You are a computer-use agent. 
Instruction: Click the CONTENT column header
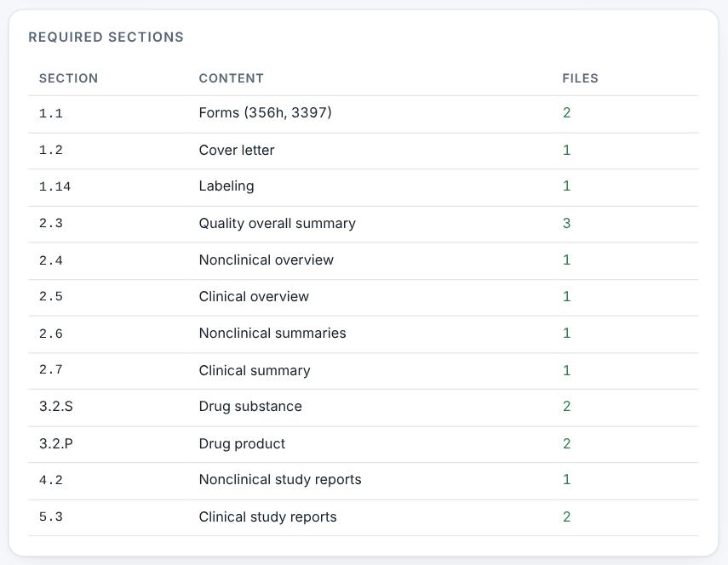click(x=232, y=78)
